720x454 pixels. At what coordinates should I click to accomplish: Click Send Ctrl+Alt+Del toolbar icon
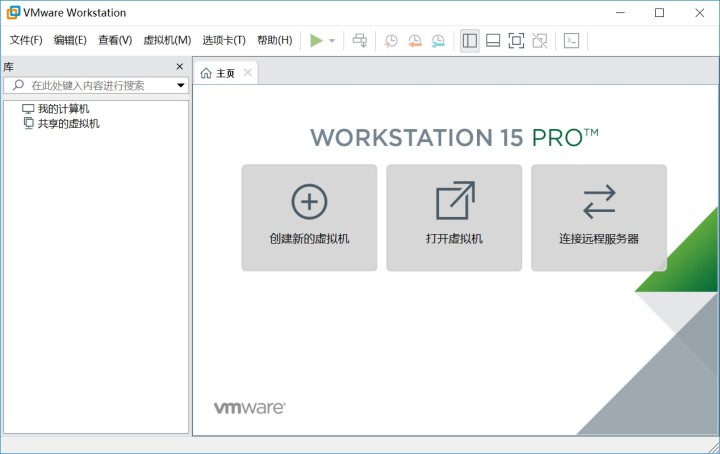tap(360, 40)
